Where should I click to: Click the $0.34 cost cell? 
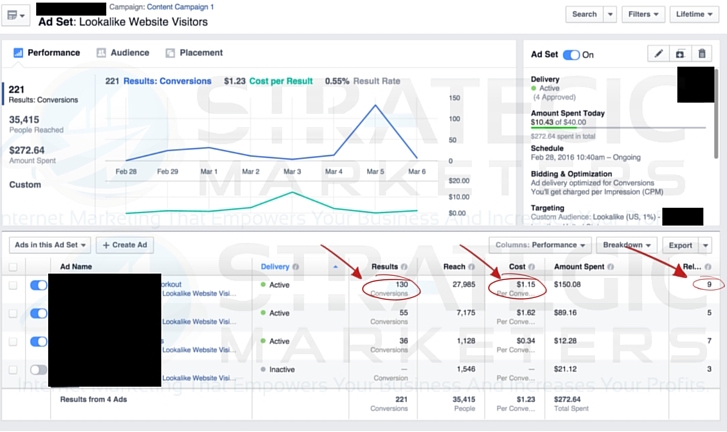pyautogui.click(x=526, y=341)
